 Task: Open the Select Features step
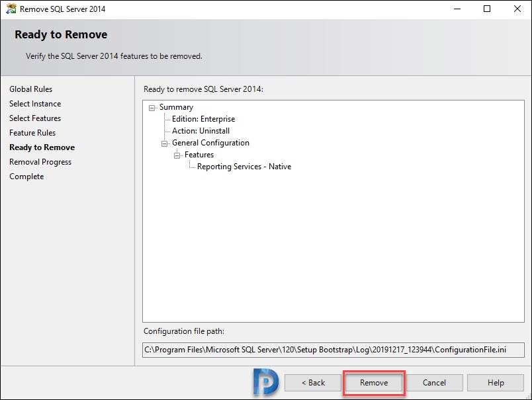click(x=35, y=118)
